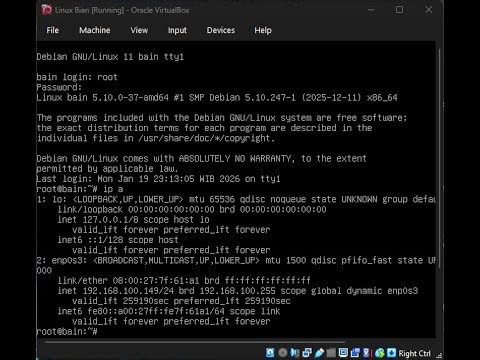The width and height of the screenshot is (480, 360).
Task: Click the final 'root@bain:~#' shell prompt
Action: 67,331
